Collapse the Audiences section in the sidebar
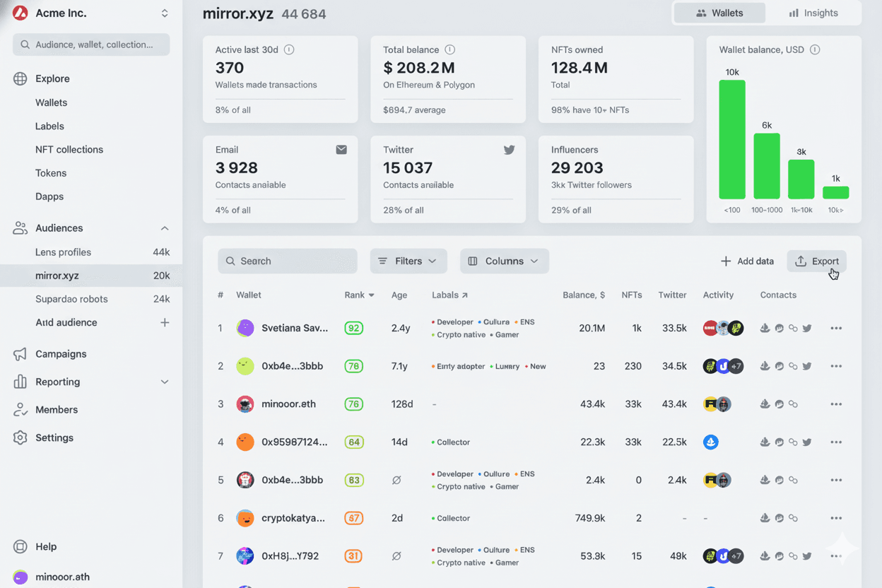The image size is (882, 588). pyautogui.click(x=165, y=228)
